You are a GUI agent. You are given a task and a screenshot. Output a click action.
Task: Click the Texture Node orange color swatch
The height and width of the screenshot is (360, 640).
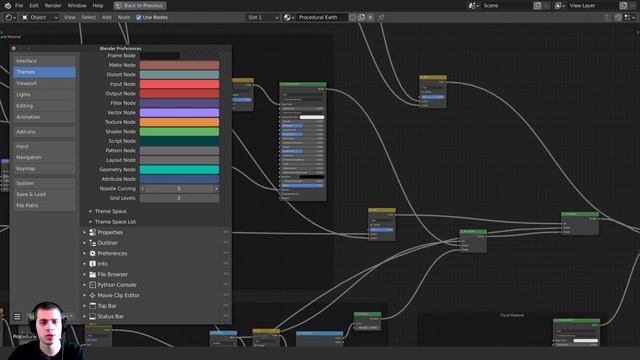180,122
